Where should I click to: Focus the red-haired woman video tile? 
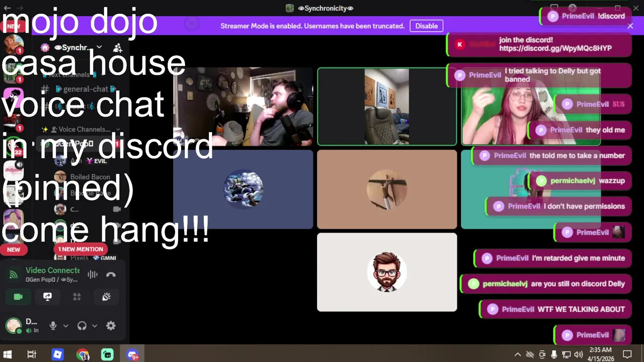(x=531, y=107)
